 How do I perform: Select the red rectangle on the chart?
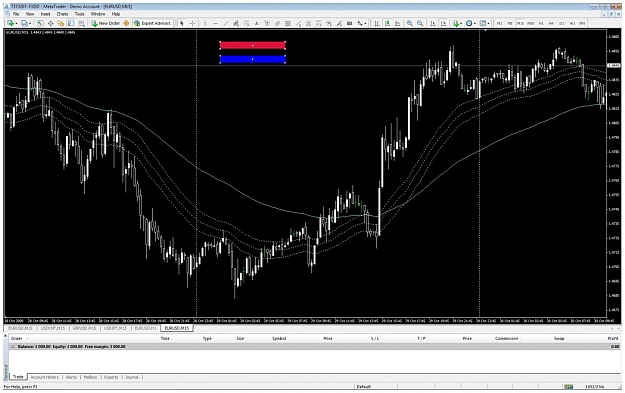pyautogui.click(x=252, y=45)
